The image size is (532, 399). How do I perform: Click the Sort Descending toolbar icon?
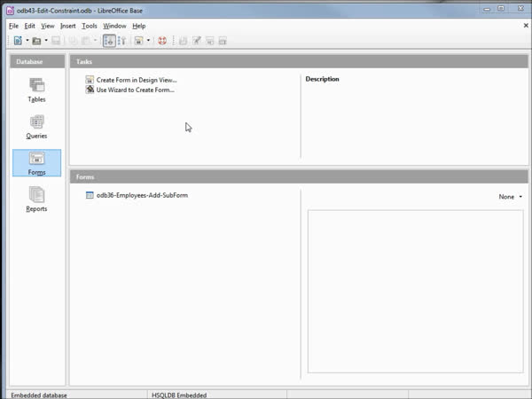coord(121,41)
